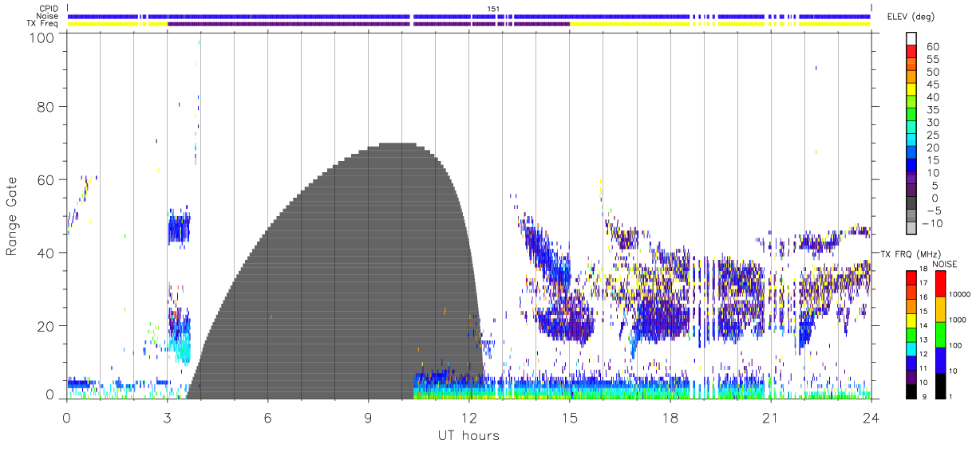Image resolution: width=980 pixels, height=452 pixels.
Task: Select the 'NOISE' legend title
Action: coord(945,264)
